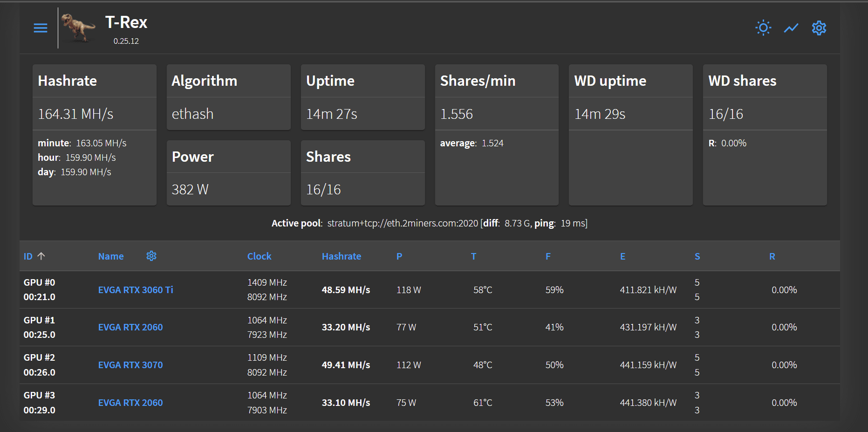Viewport: 868px width, 432px height.
Task: Click the T-Rex dinosaur logo
Action: pos(78,28)
